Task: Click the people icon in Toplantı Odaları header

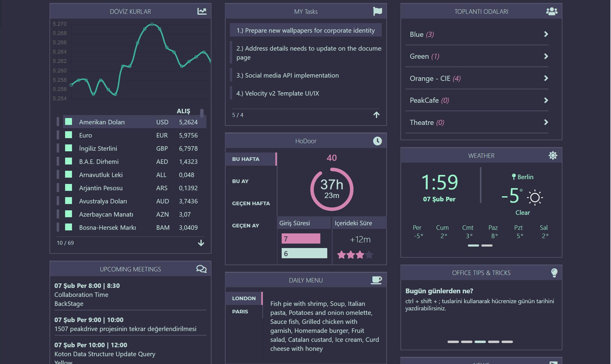Action: click(552, 11)
